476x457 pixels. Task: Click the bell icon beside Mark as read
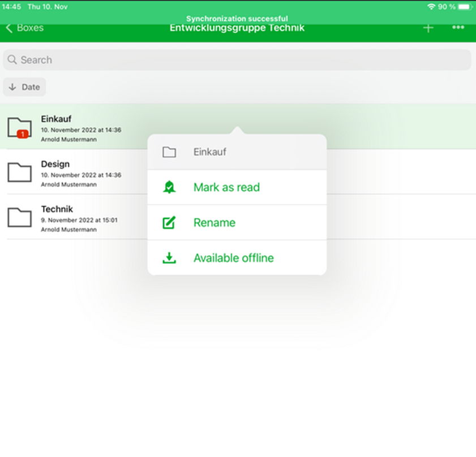169,187
